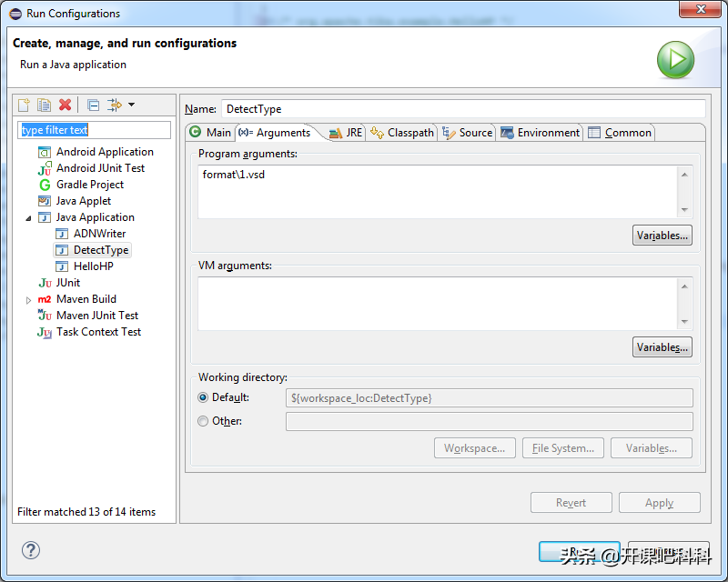Click the Android Application icon in tree
728x582 pixels.
[x=45, y=152]
